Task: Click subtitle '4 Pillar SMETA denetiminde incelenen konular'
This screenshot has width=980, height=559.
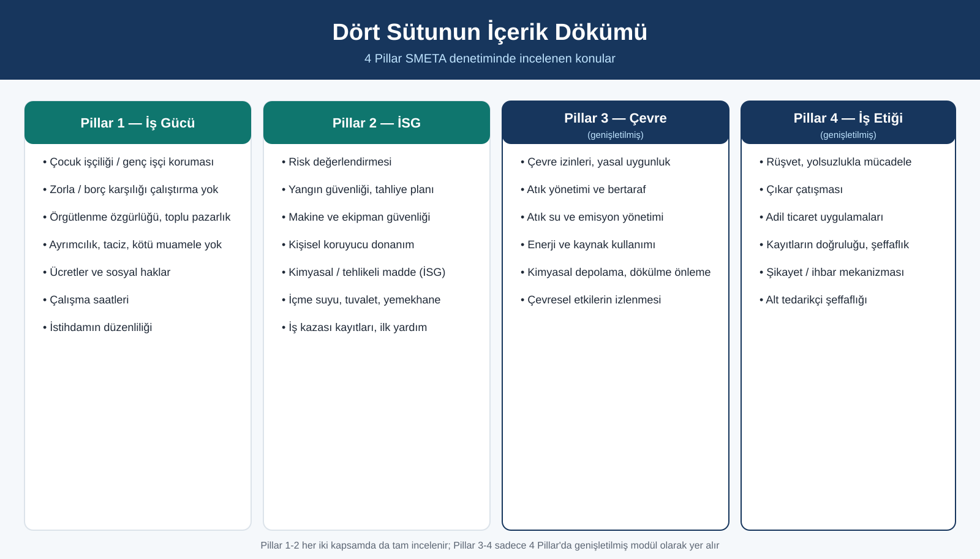Action: click(490, 58)
